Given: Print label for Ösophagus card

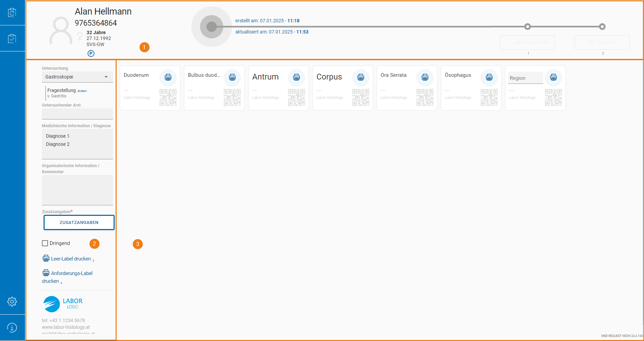Looking at the screenshot, I should (x=489, y=77).
